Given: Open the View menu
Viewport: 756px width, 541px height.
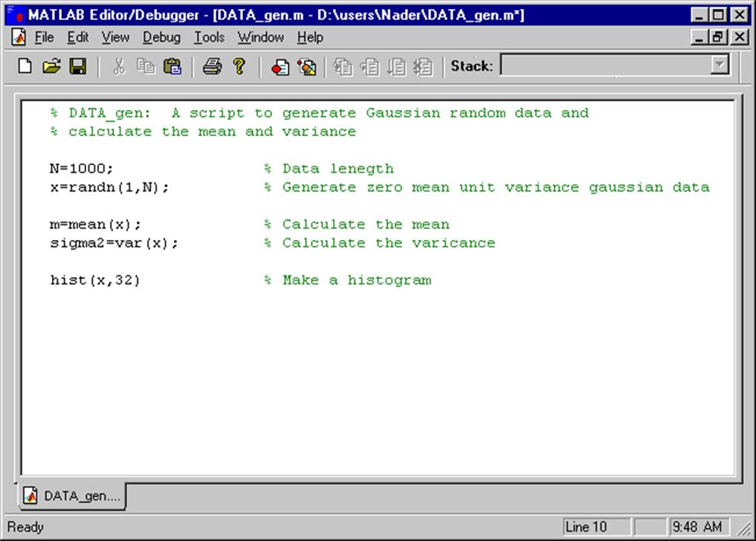Looking at the screenshot, I should tap(115, 37).
